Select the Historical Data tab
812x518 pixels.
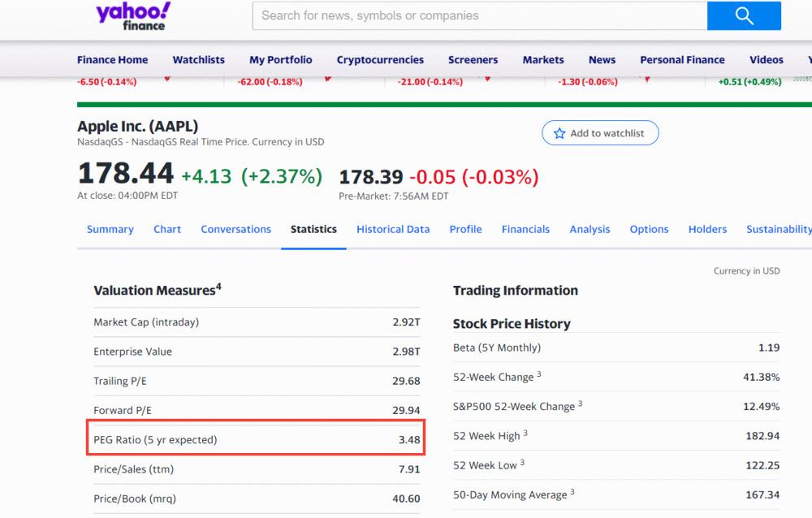click(393, 229)
